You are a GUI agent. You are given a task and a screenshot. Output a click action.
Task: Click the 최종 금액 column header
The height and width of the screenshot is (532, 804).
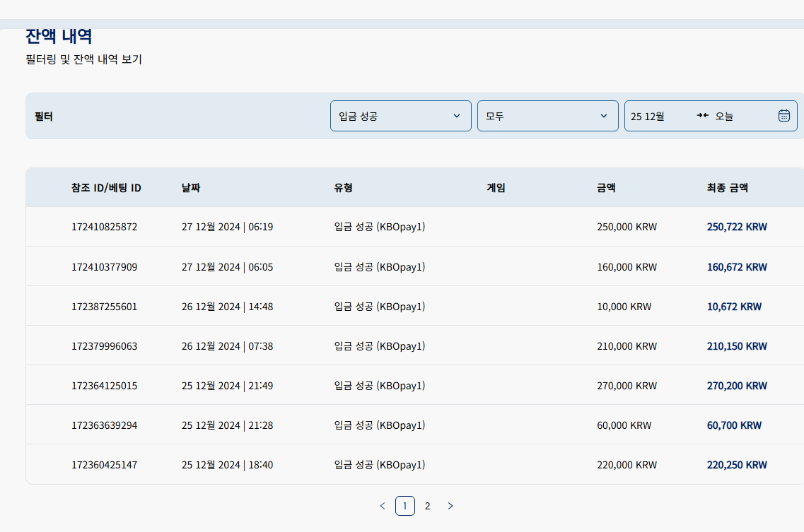click(727, 188)
